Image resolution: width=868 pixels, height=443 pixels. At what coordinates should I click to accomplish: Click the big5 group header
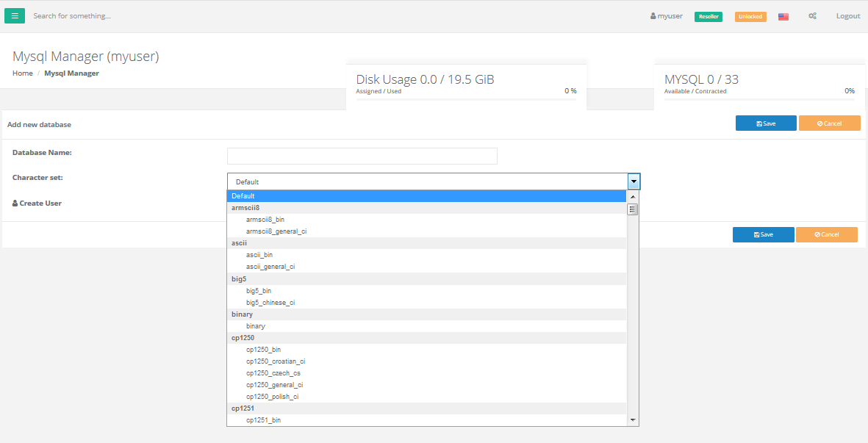coord(427,278)
